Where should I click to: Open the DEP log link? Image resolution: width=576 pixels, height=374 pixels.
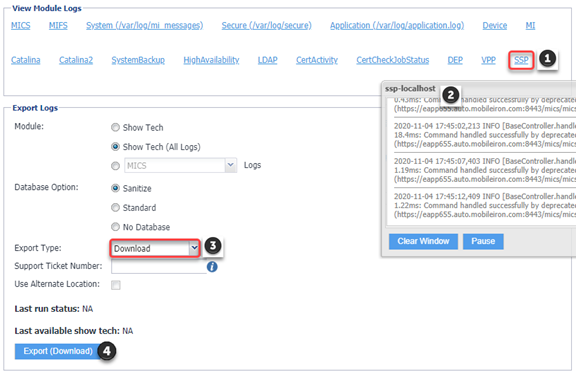[x=455, y=60]
